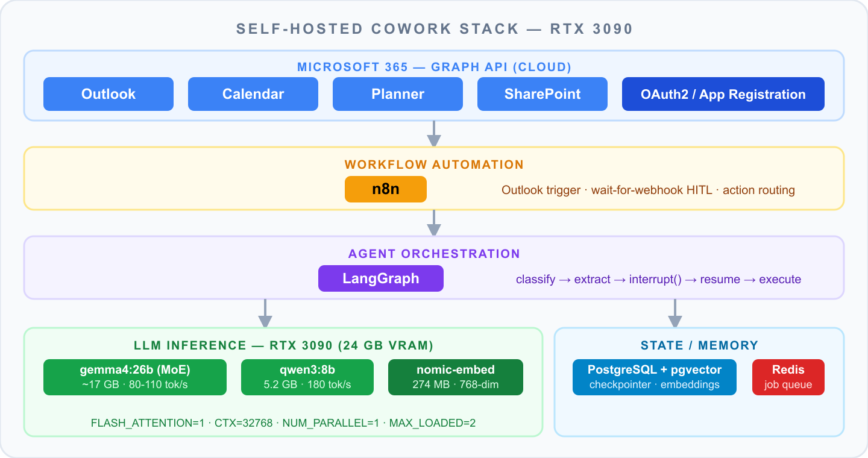
Task: Select the Redis job queue box
Action: [788, 377]
